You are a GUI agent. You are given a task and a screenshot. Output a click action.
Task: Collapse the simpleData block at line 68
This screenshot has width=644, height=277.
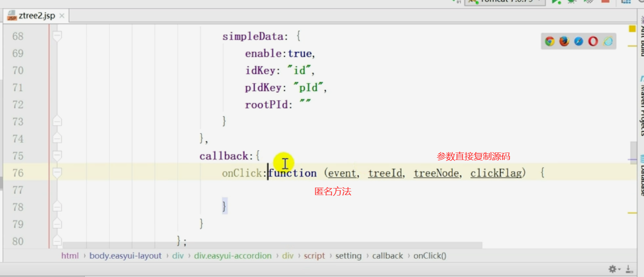click(57, 36)
